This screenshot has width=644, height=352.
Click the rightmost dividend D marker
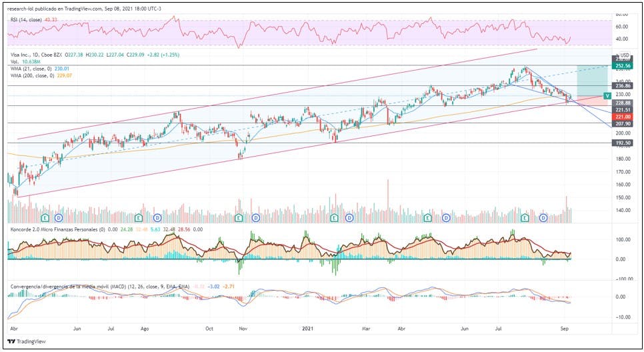click(543, 218)
